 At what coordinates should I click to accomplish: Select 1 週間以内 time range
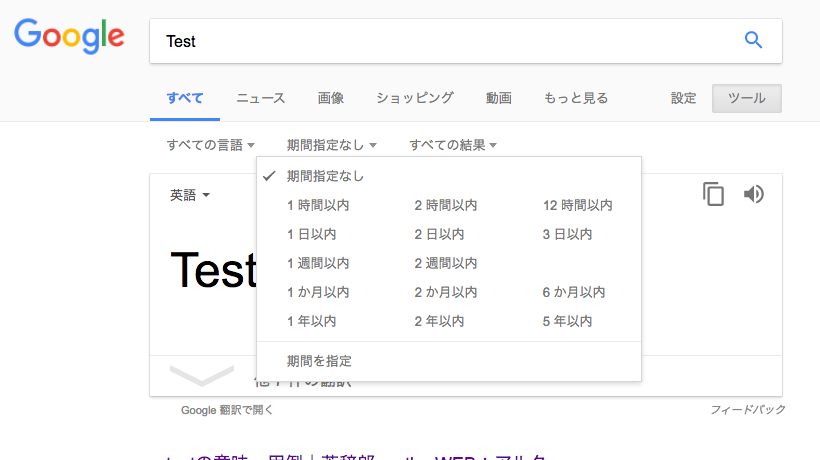(x=318, y=263)
